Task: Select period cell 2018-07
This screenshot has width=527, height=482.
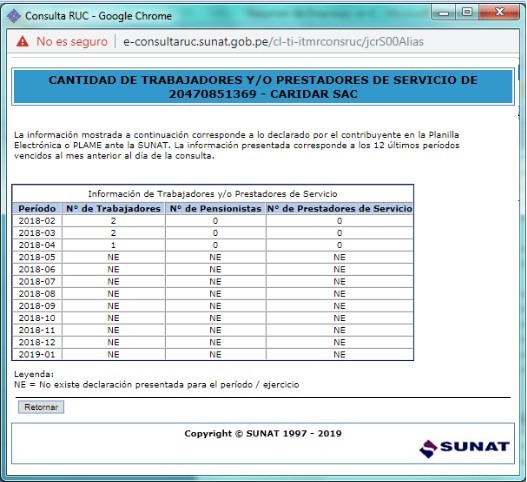Action: pos(37,281)
